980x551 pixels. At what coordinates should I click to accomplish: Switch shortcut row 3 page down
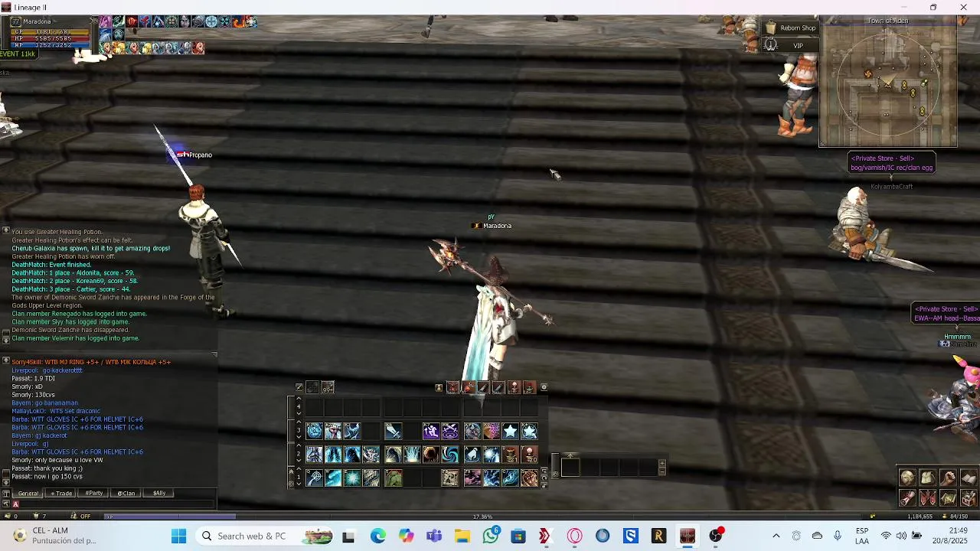point(299,437)
